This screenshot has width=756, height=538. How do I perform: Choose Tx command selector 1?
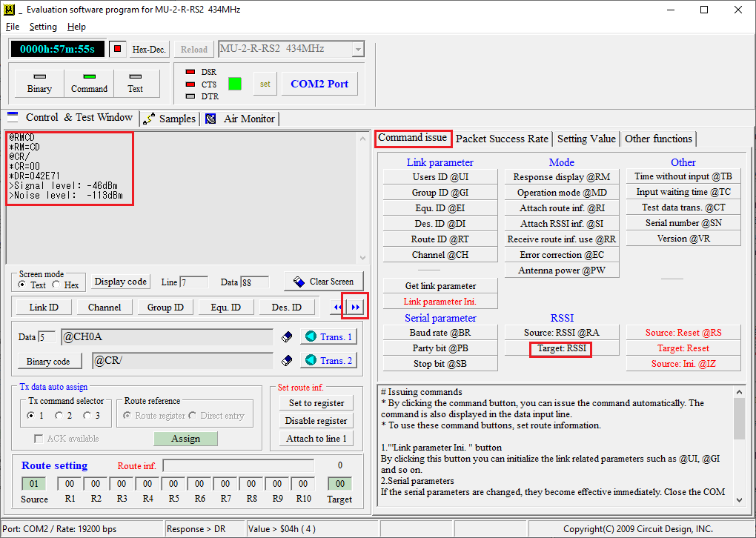pyautogui.click(x=31, y=416)
